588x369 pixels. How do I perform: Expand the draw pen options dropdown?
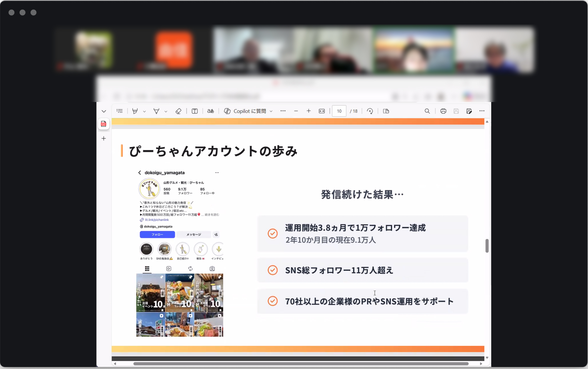pos(166,111)
